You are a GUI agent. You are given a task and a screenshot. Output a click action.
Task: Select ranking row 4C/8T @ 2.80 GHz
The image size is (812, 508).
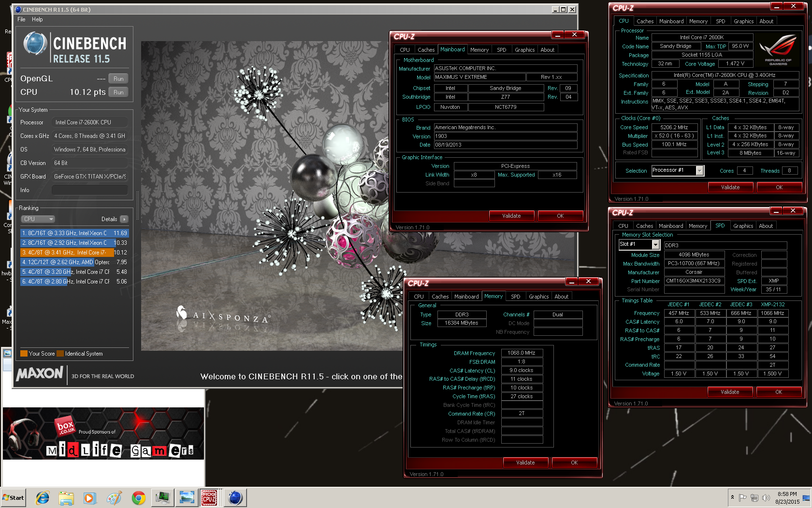click(x=74, y=282)
